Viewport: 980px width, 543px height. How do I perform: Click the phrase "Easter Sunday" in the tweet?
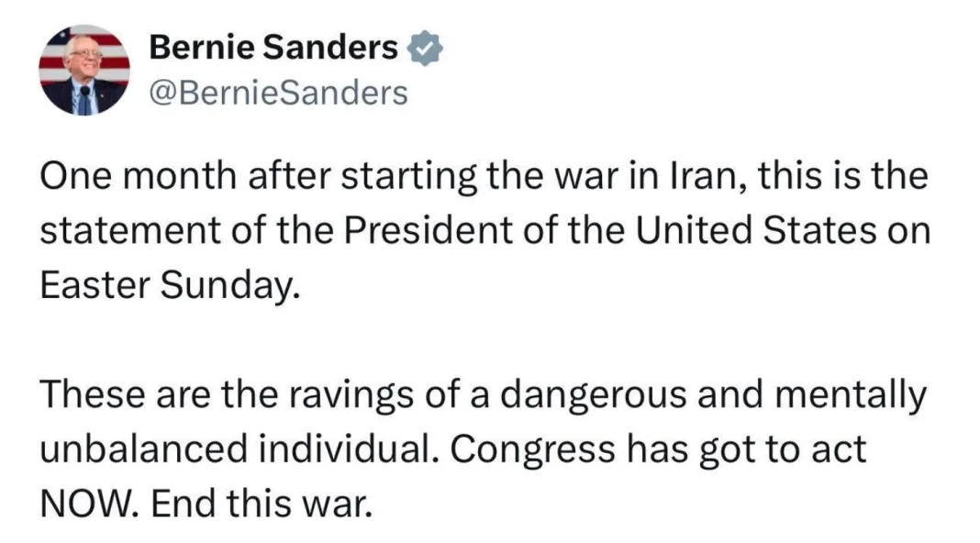click(x=169, y=286)
